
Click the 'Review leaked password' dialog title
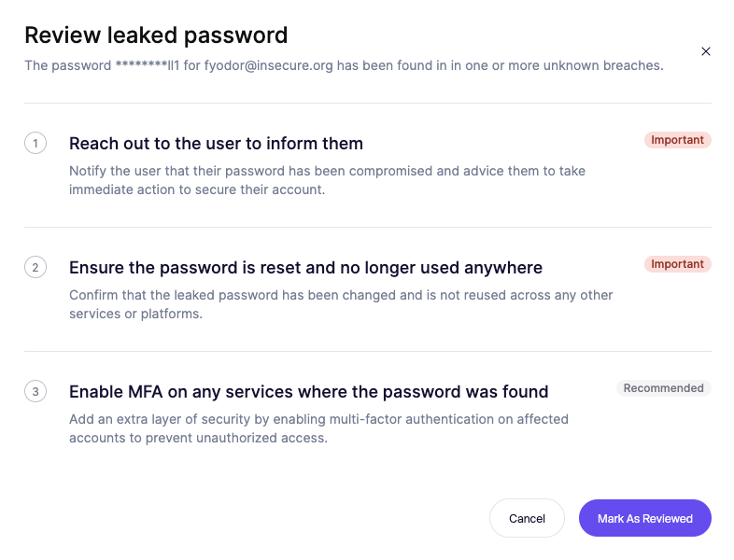tap(156, 35)
